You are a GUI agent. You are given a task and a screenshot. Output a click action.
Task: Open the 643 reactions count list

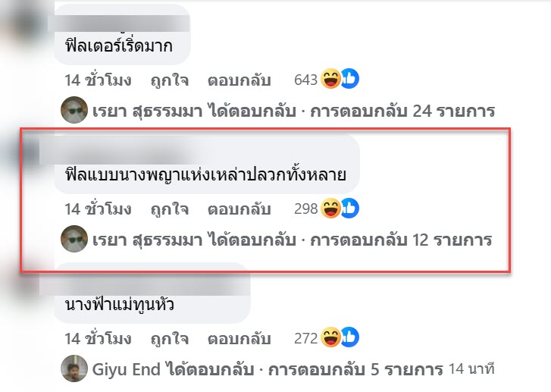(x=305, y=80)
